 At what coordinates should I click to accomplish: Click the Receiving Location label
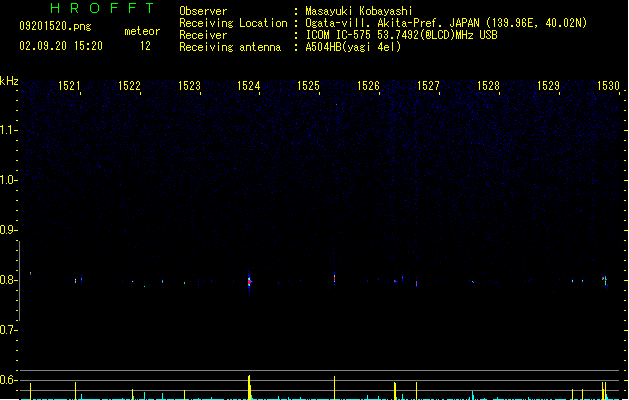click(233, 23)
